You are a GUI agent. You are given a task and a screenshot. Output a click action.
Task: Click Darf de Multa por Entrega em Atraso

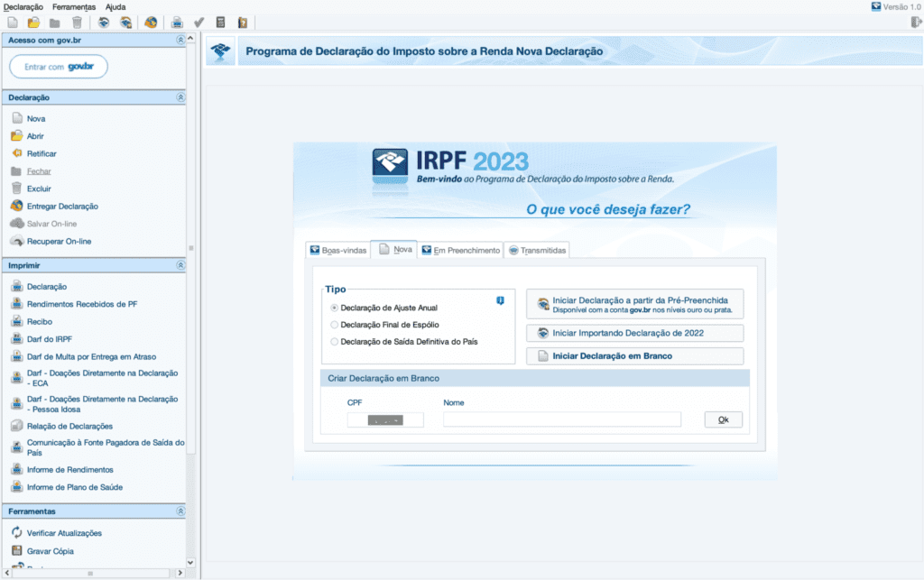[x=91, y=357]
